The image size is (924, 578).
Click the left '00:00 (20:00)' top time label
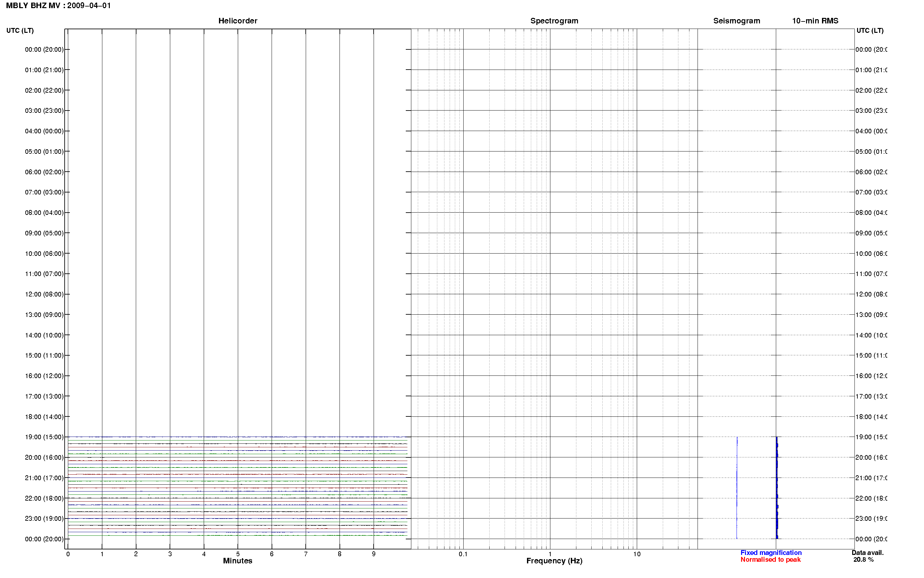(x=44, y=49)
